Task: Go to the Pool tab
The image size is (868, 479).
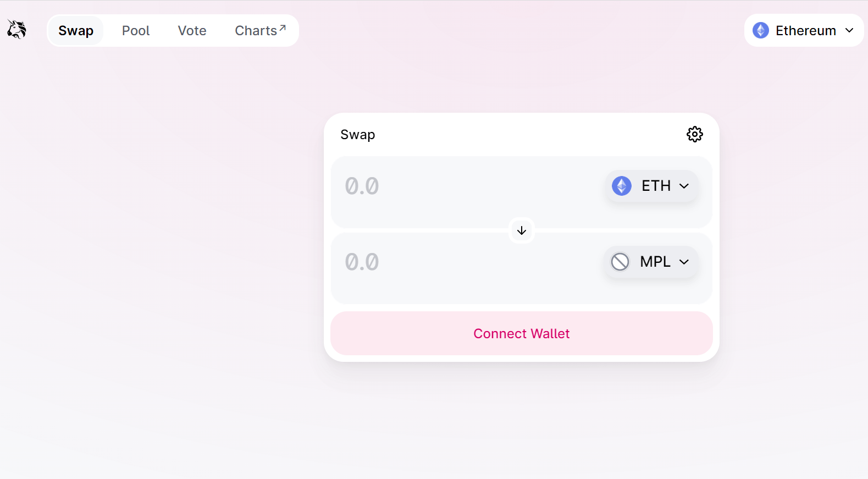Action: tap(136, 31)
